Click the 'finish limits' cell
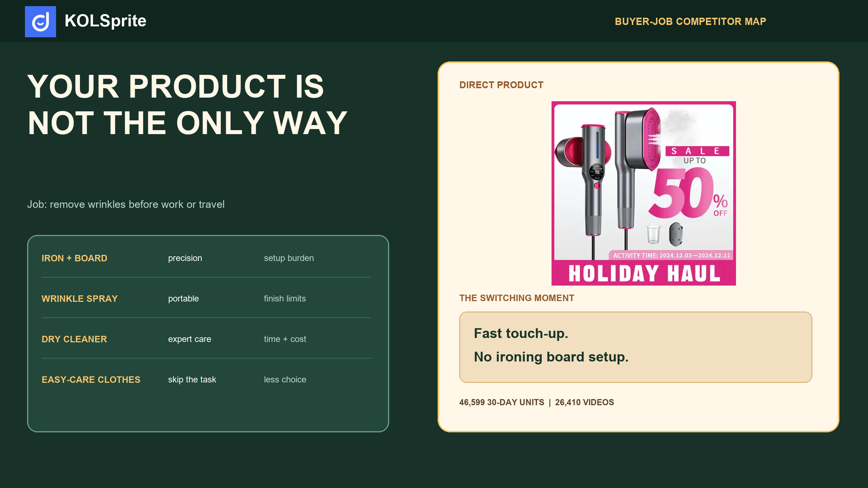 click(285, 299)
